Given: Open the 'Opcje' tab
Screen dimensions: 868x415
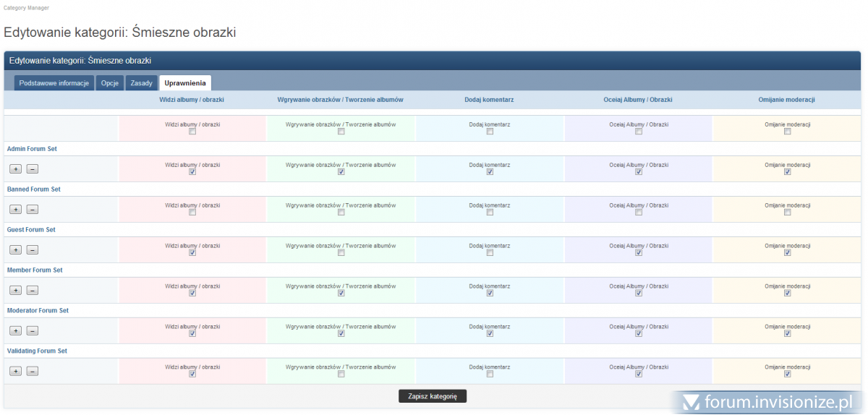Looking at the screenshot, I should click(x=110, y=83).
